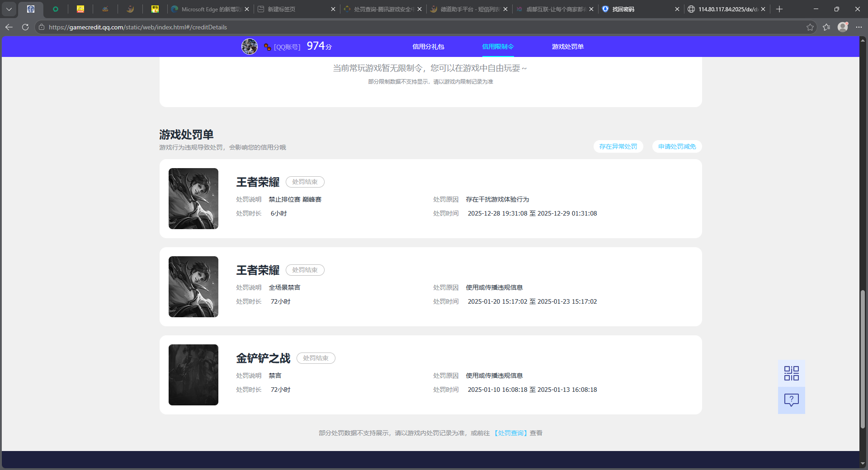Viewport: 868px width, 470px height.
Task: Close the Microsoft Edge 新增功能 tab
Action: pyautogui.click(x=247, y=9)
